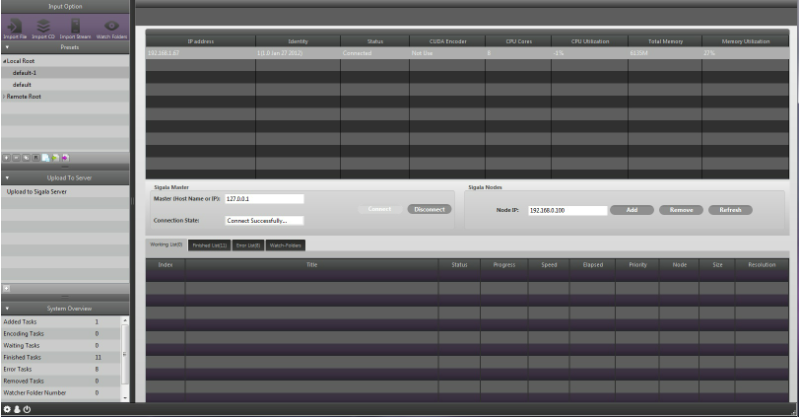Collapse the Local Root tree node
Screen dimensions: 800x417
[x=4, y=61]
